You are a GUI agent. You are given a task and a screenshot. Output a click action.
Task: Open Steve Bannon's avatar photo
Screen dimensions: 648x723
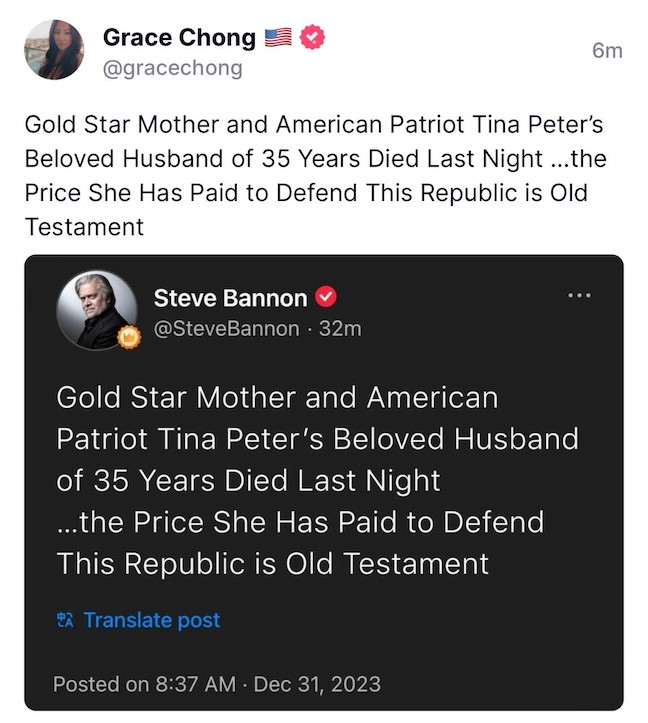point(97,309)
